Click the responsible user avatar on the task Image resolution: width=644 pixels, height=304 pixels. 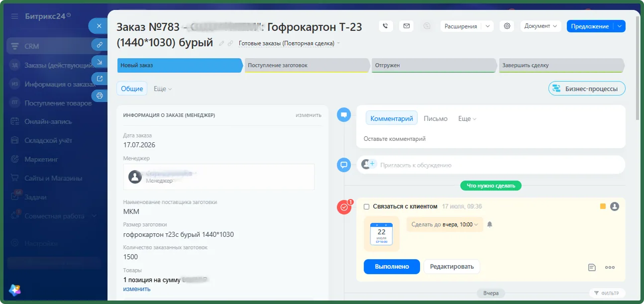(615, 206)
